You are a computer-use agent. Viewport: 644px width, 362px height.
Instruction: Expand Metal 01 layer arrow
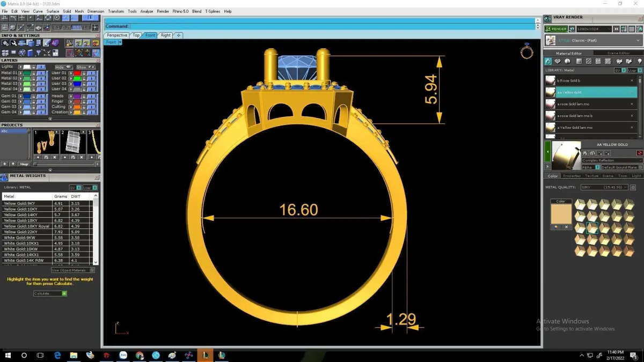pos(21,73)
